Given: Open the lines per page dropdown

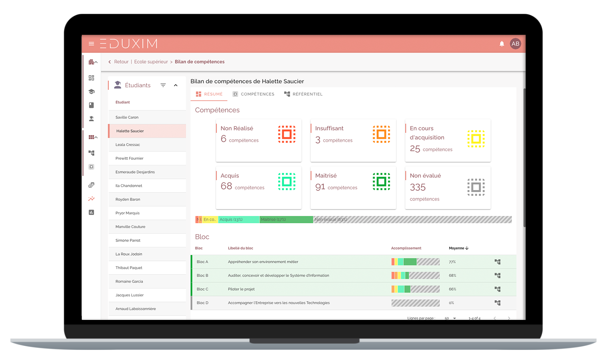Looking at the screenshot, I should pos(450,318).
